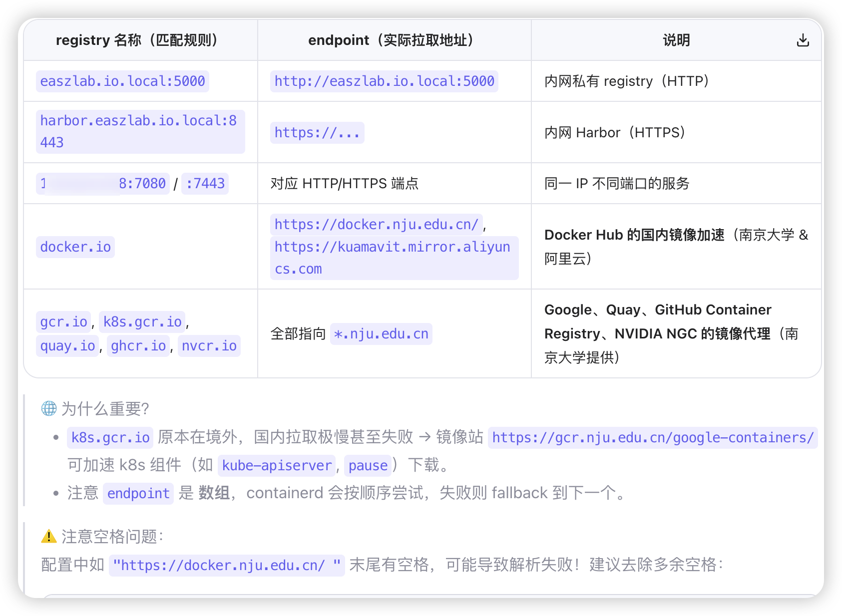Click the gcr.io registry code
842x616 pixels.
click(x=63, y=321)
